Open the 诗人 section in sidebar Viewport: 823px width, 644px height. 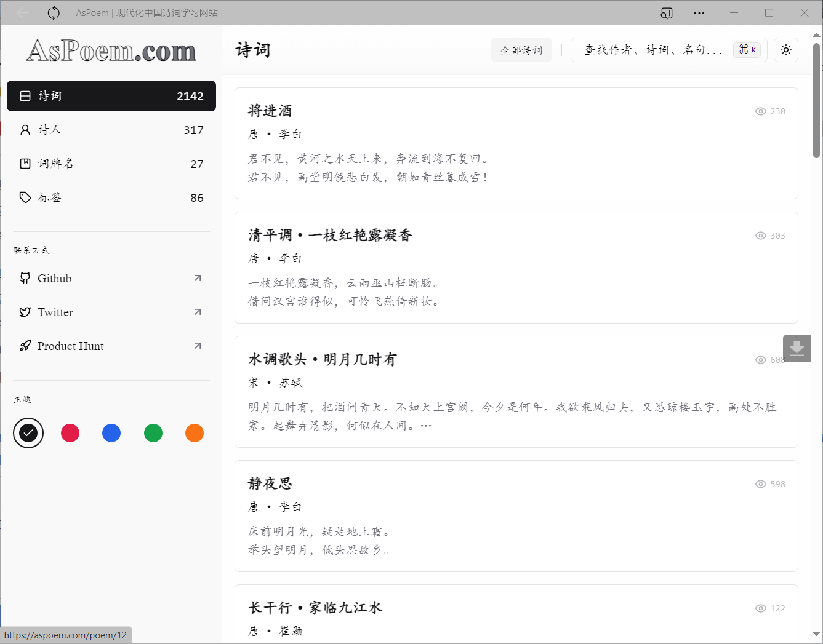111,130
